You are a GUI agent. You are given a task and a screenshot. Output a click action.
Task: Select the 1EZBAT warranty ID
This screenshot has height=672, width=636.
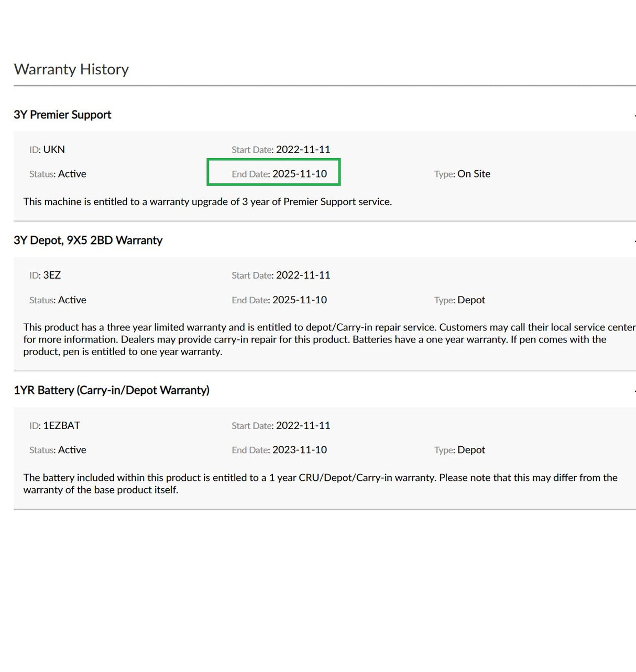61,425
